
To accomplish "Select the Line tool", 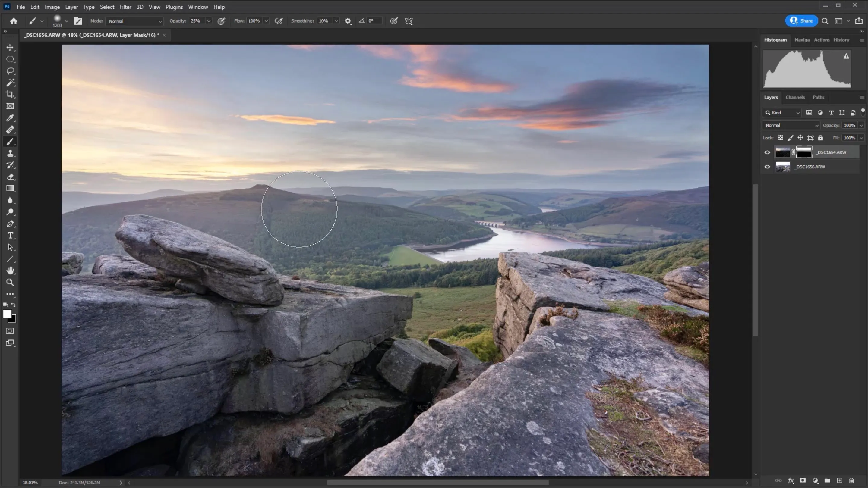I will click(10, 259).
